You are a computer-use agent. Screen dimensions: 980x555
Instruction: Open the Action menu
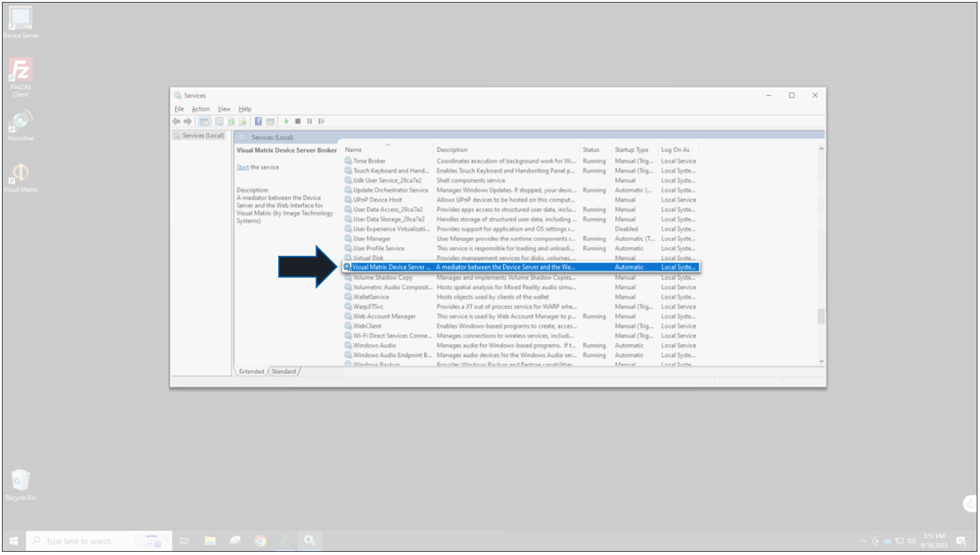click(x=201, y=109)
